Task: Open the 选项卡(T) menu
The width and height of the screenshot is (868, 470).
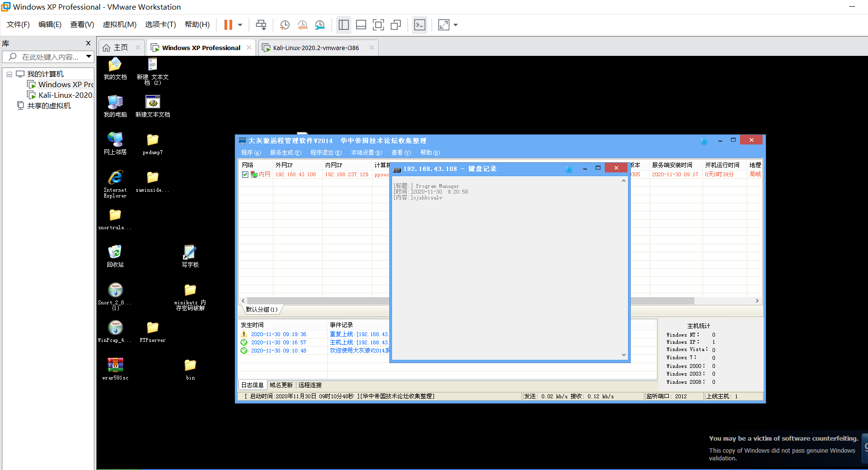Action: pos(161,25)
